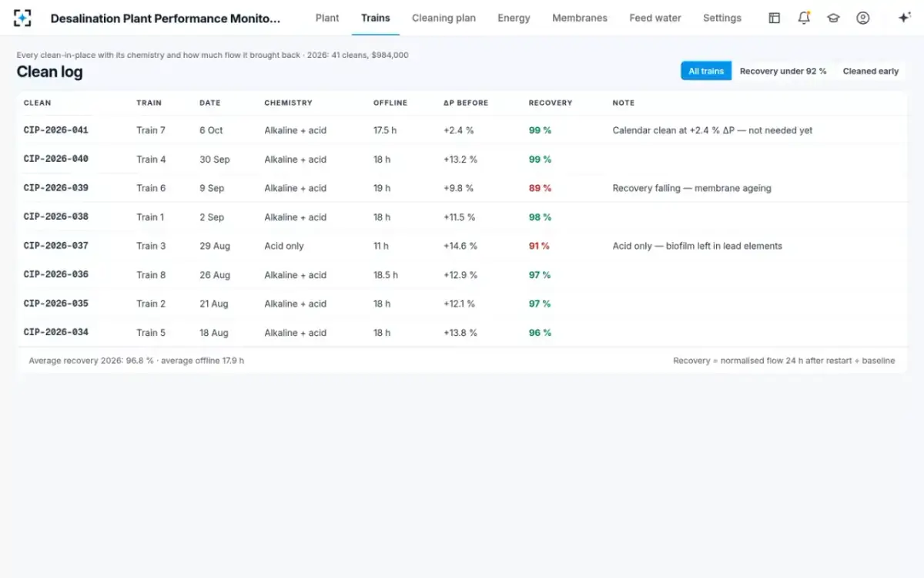This screenshot has height=578, width=924.
Task: Sort by the Recovery column header
Action: tap(551, 102)
